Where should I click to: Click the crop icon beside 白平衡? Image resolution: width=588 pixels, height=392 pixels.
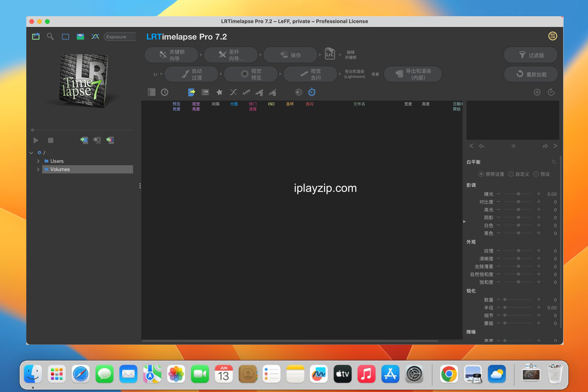pos(554,162)
